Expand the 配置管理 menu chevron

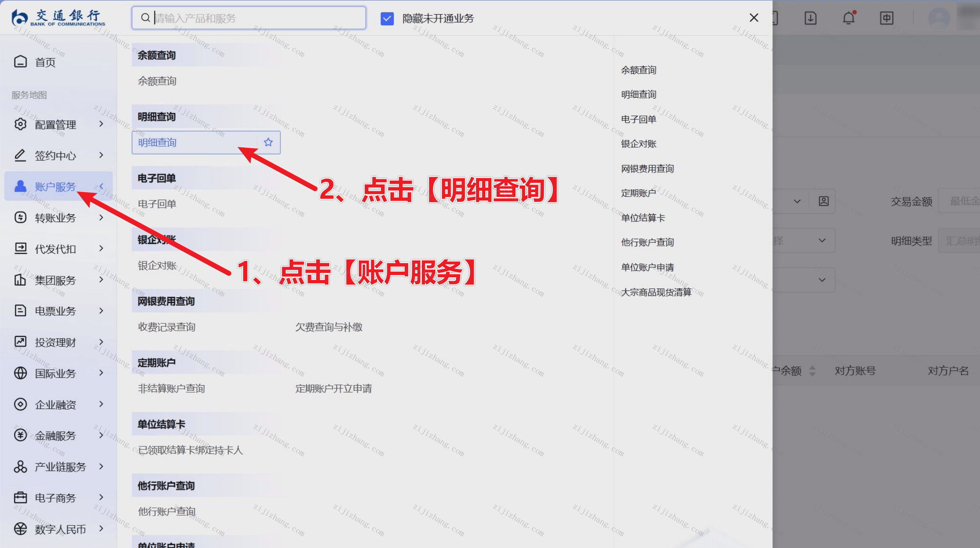(x=101, y=124)
